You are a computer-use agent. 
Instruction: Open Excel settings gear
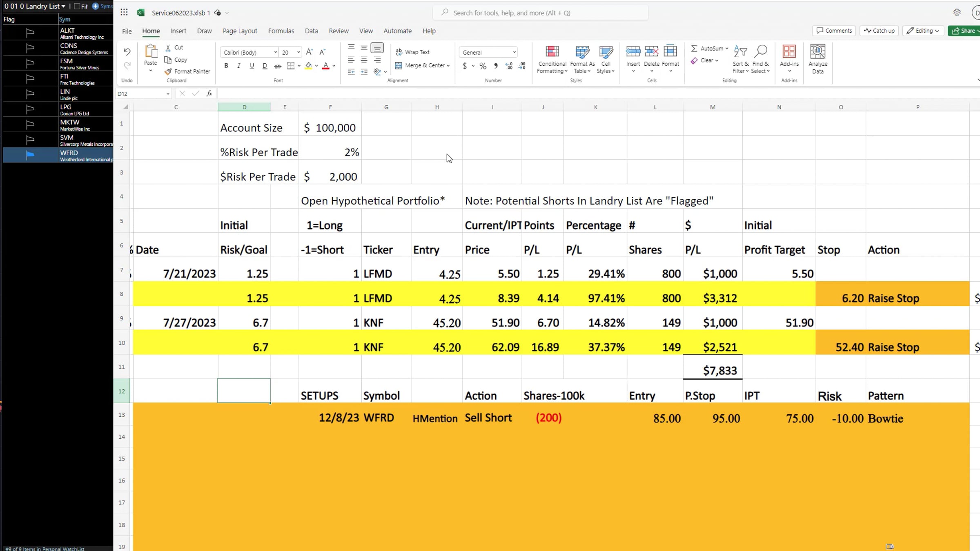click(957, 12)
